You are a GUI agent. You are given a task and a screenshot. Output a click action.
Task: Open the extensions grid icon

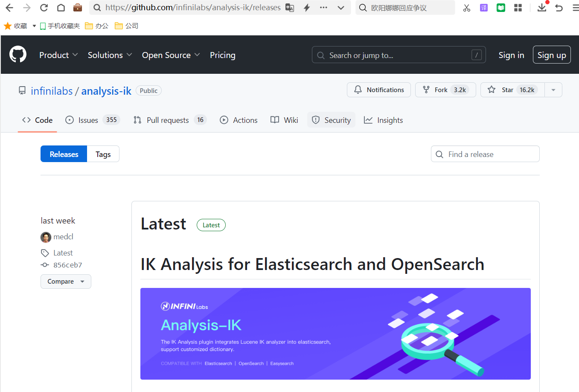coord(518,8)
